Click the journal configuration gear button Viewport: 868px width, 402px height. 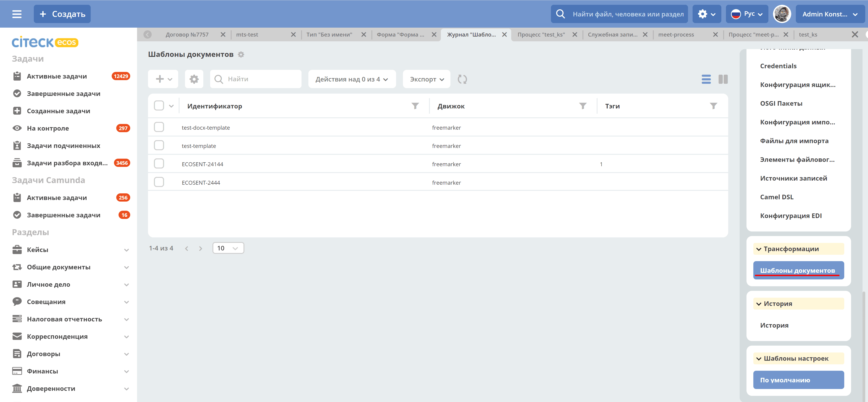pos(194,79)
